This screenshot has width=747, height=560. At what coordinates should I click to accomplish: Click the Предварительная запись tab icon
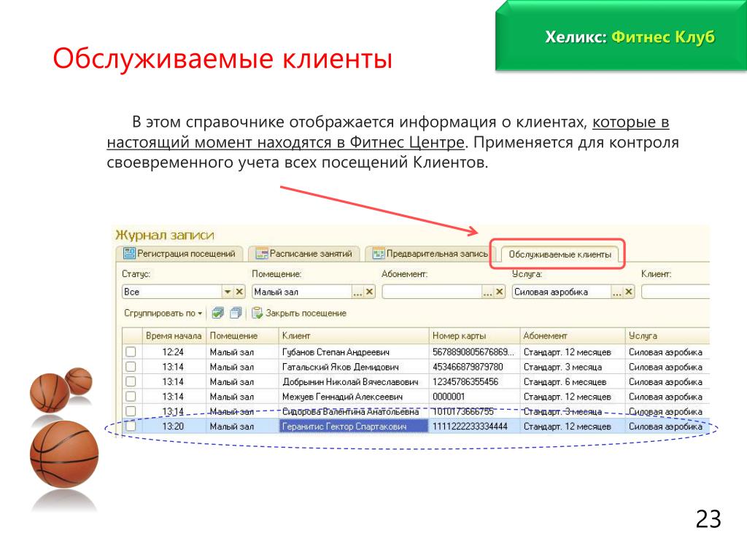379,254
